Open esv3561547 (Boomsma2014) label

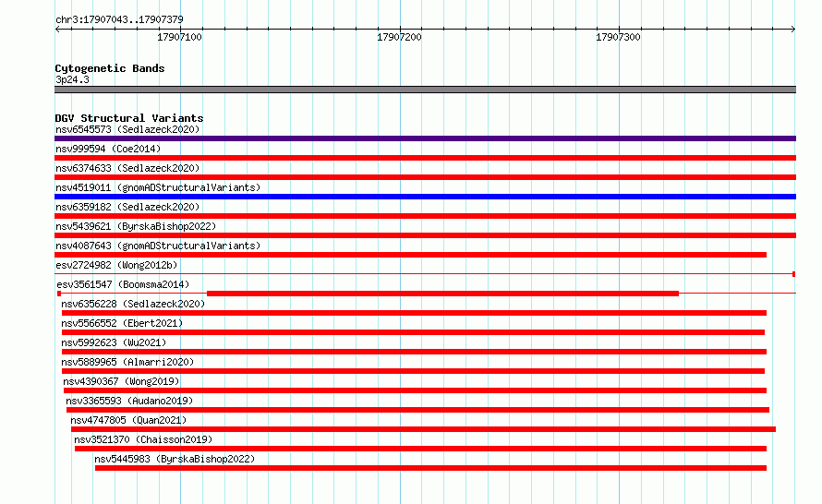pos(123,284)
